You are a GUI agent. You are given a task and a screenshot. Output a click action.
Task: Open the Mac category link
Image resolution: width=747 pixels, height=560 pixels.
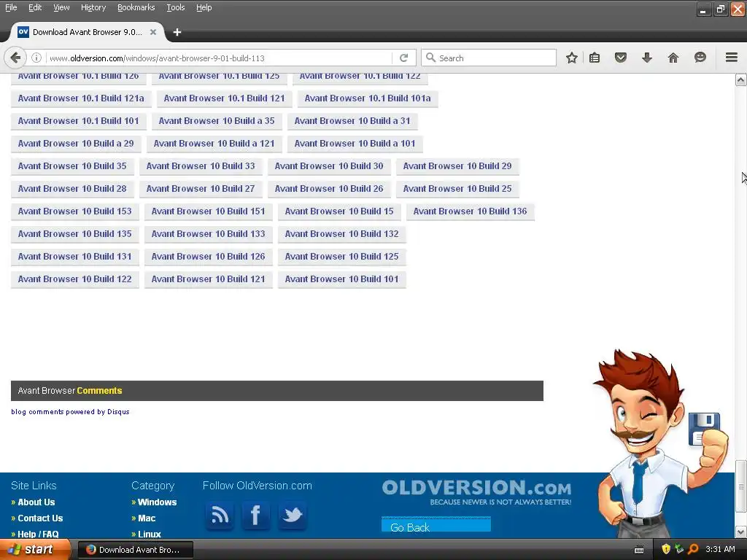coord(147,518)
